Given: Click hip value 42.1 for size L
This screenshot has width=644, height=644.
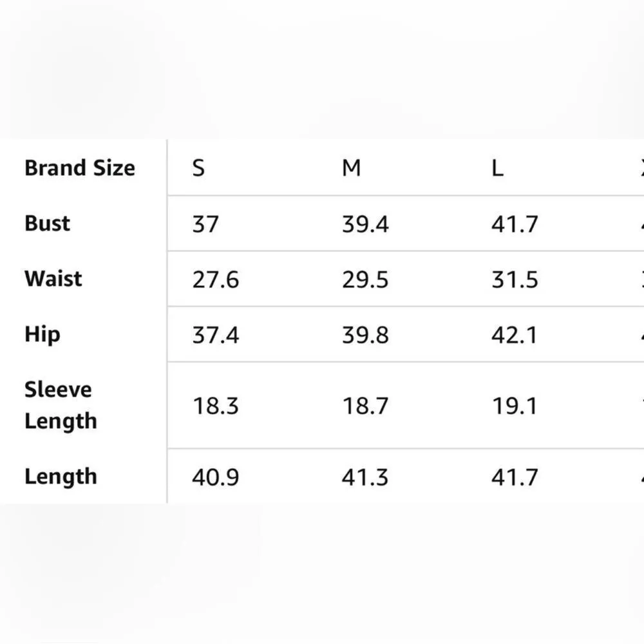Looking at the screenshot, I should point(514,336).
